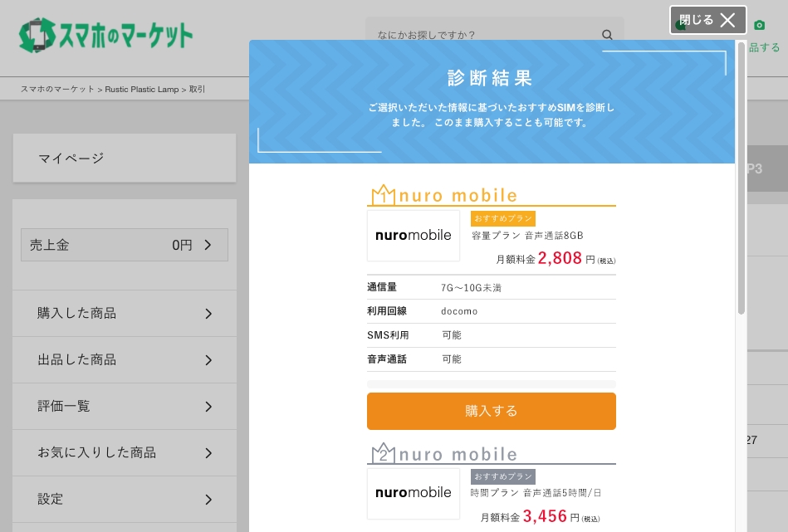The width and height of the screenshot is (788, 532).
Task: Click chevron beside 出品した商品
Action: tap(208, 360)
